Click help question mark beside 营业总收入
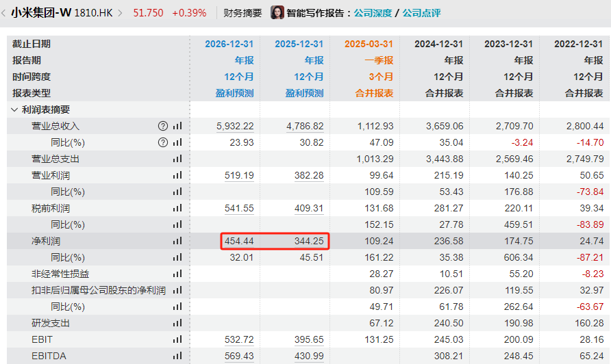 click(x=163, y=126)
